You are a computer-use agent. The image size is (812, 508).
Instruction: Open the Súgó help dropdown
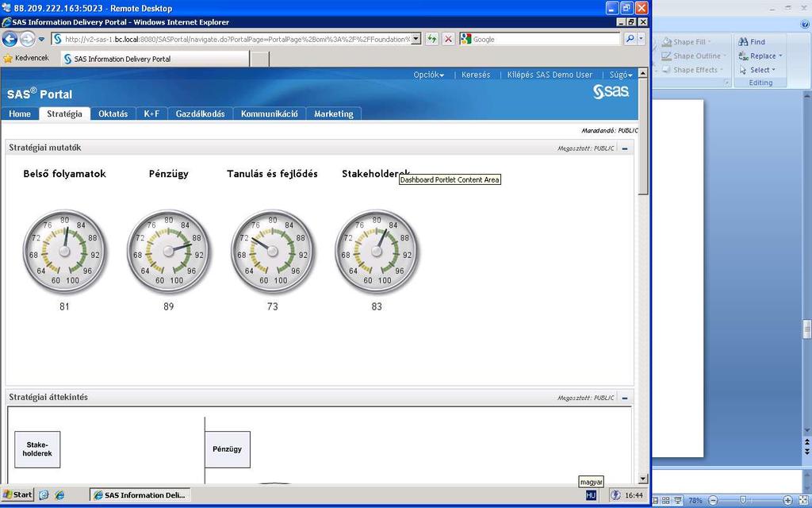coord(621,75)
